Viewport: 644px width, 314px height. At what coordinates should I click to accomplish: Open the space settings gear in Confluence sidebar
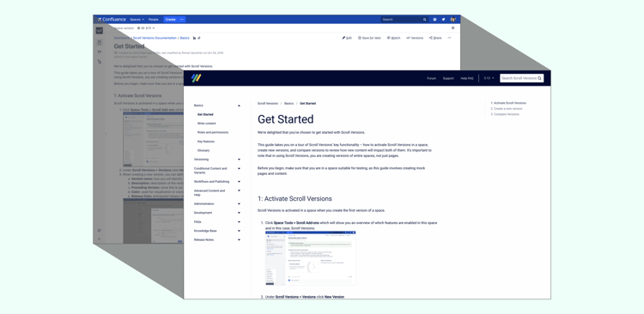[x=99, y=230]
